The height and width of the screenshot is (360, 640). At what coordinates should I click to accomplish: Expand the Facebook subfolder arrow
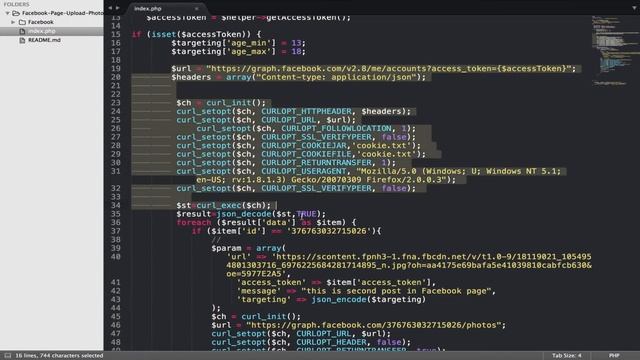13,22
